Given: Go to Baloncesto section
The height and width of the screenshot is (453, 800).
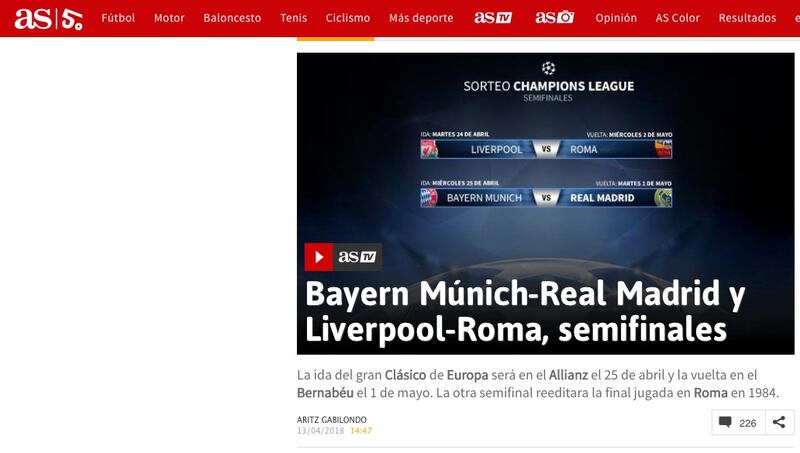Looking at the screenshot, I should tap(232, 18).
